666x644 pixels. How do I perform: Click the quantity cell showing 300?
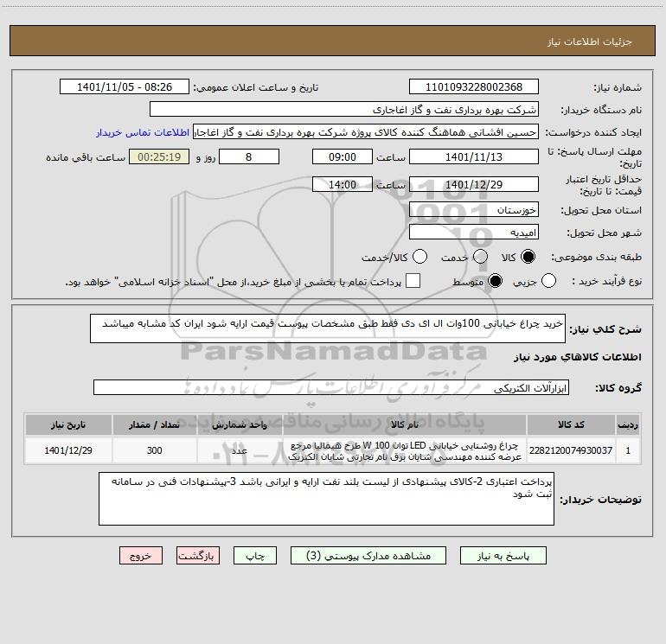154,450
